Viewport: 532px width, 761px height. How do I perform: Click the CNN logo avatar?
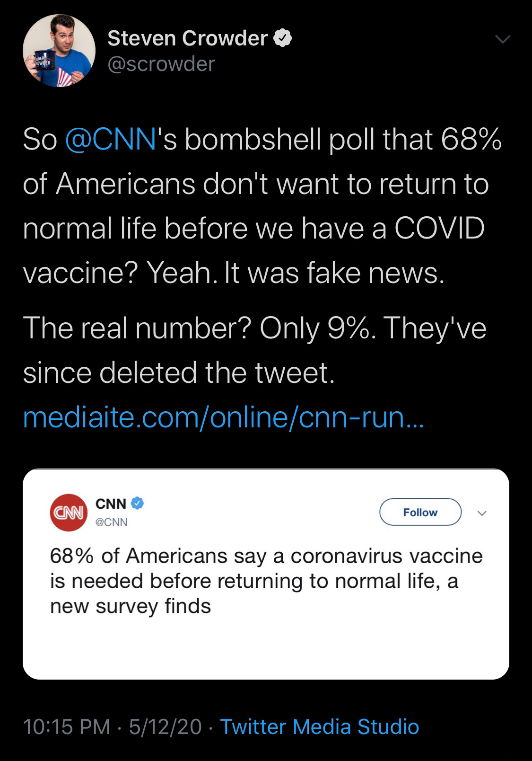pyautogui.click(x=69, y=512)
